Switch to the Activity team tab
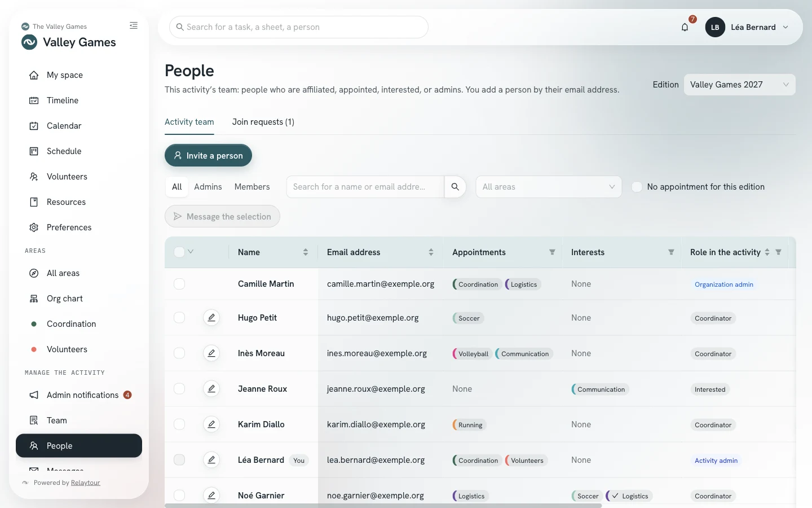Screen dimensions: 812x508 pos(189,122)
